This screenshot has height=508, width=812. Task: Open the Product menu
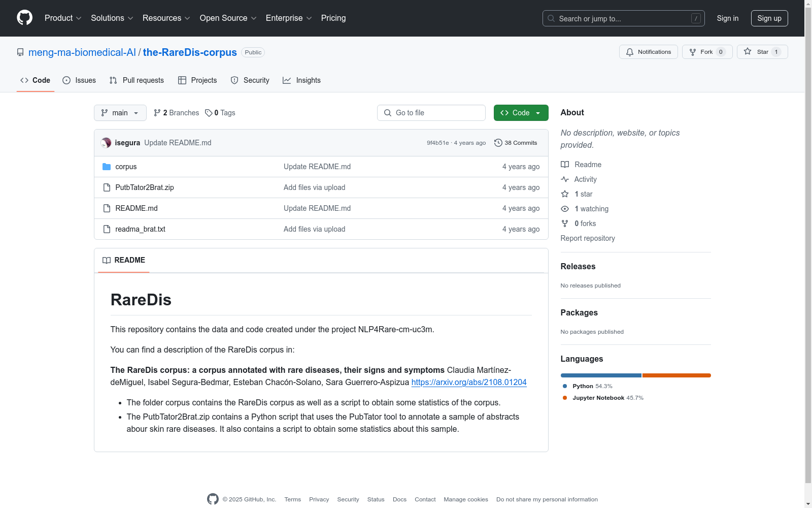coord(63,18)
